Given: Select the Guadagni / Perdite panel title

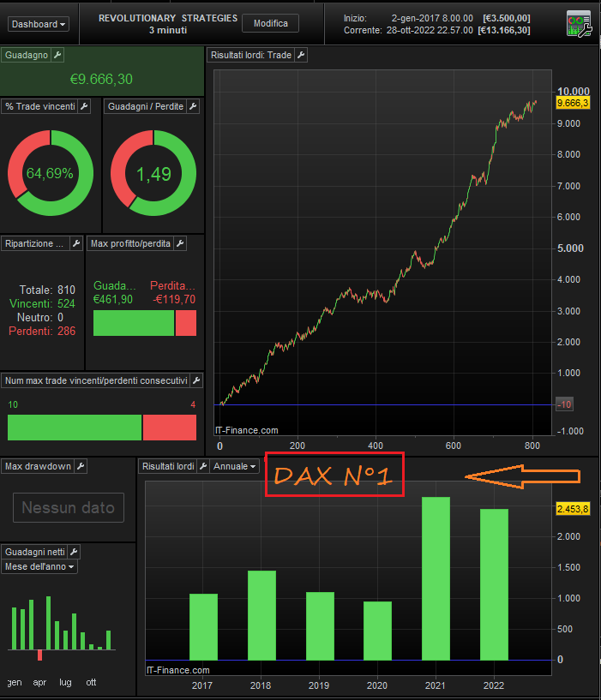Looking at the screenshot, I should (146, 106).
